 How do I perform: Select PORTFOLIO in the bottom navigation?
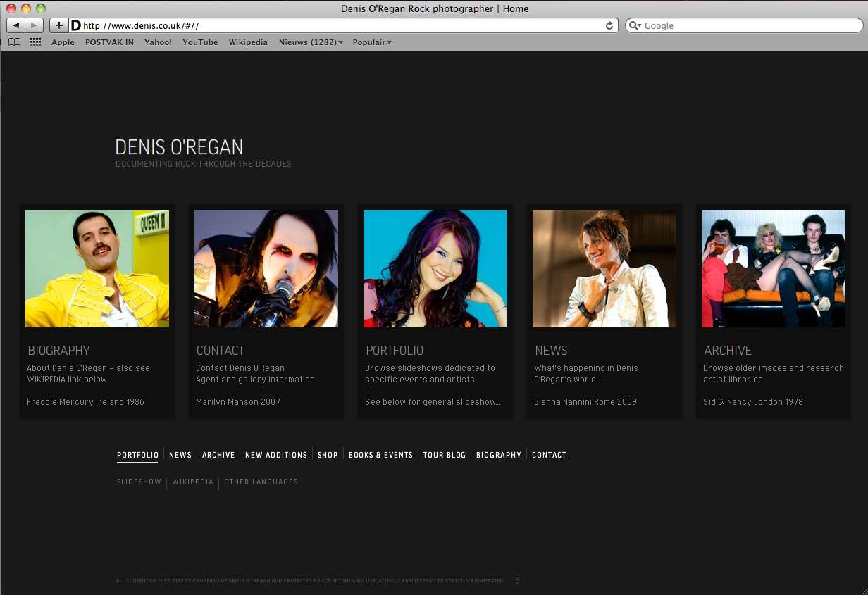click(x=138, y=455)
